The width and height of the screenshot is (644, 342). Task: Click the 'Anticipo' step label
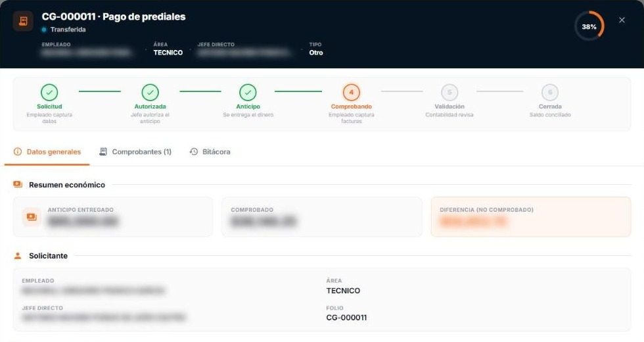coord(248,107)
